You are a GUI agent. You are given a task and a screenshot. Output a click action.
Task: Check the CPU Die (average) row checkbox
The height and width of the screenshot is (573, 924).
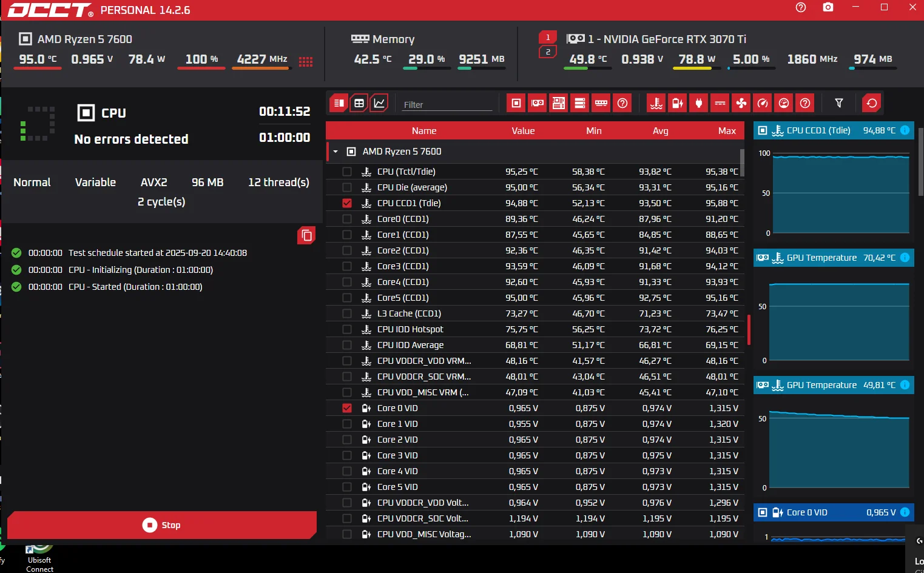point(347,187)
